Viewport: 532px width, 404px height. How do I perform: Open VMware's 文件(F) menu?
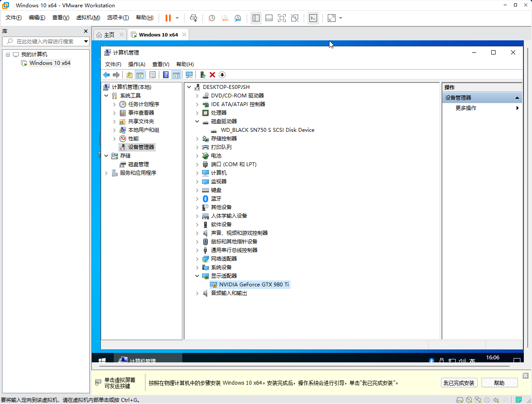14,18
